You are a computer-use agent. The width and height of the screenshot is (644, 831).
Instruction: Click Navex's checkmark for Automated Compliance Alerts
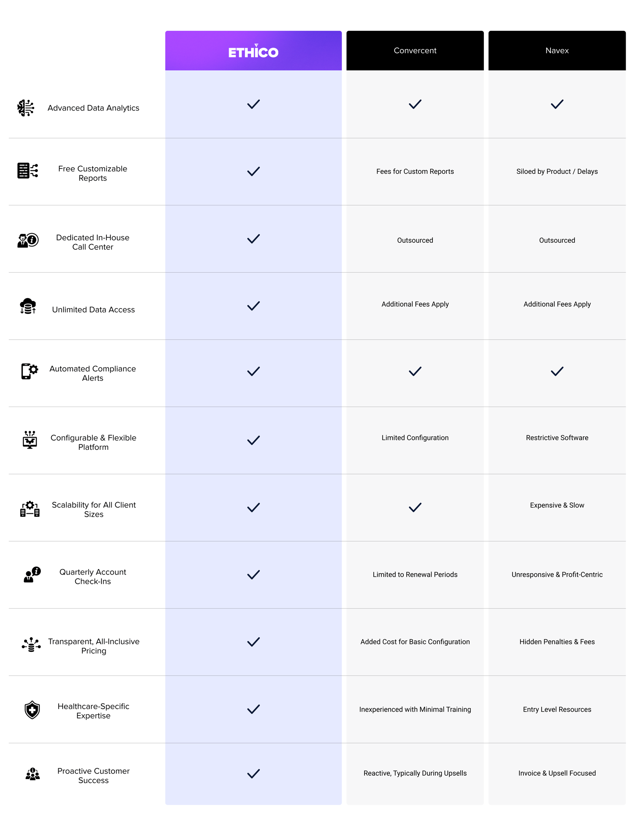(557, 371)
